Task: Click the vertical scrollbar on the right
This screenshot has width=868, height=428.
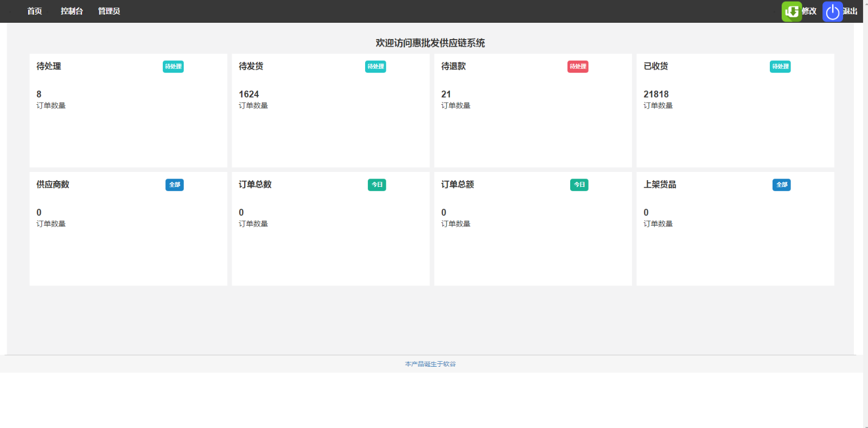Action: (x=865, y=217)
